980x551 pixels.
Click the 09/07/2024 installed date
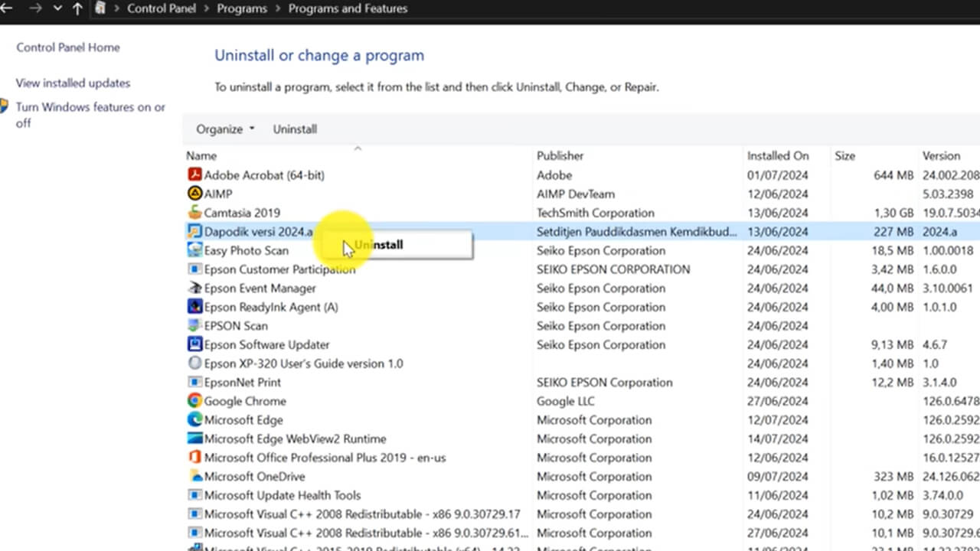pyautogui.click(x=778, y=477)
